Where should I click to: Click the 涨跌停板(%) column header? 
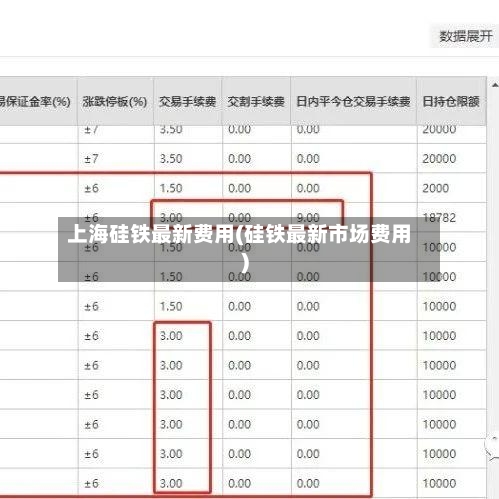tap(115, 101)
